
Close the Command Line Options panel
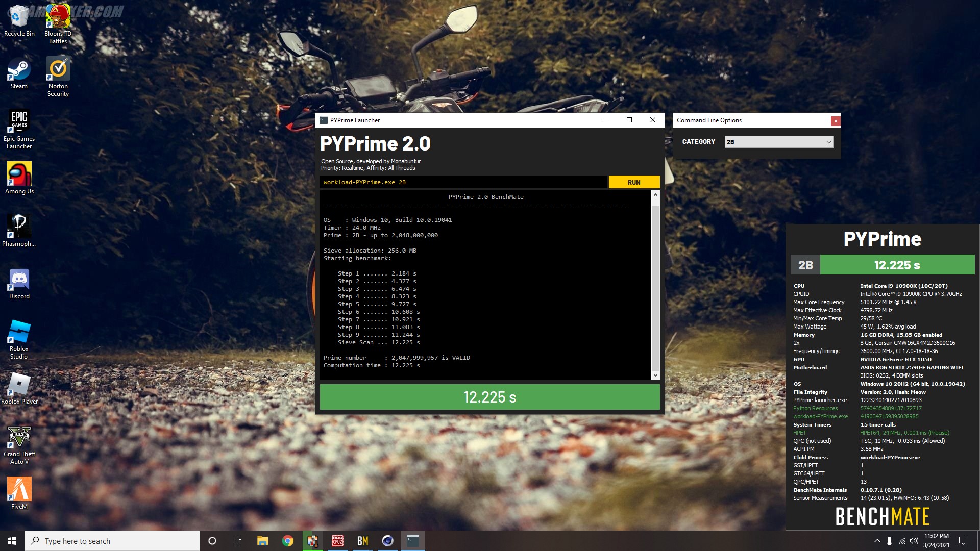[x=836, y=121]
